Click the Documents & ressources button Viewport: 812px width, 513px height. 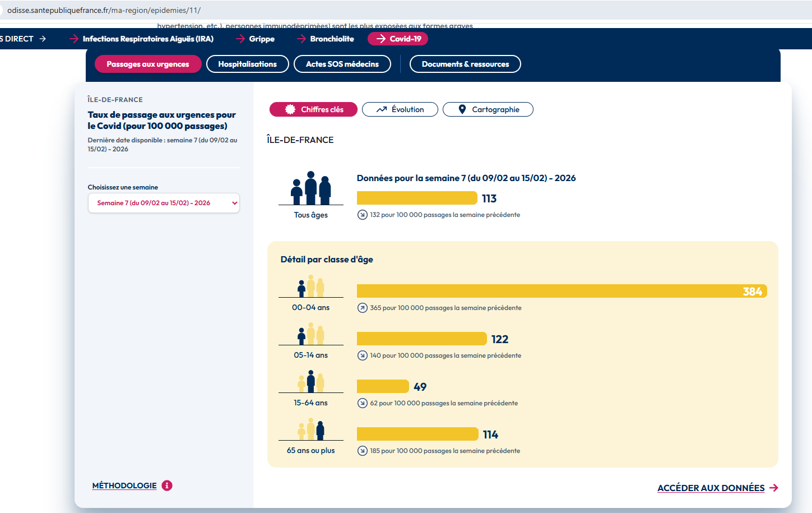465,64
